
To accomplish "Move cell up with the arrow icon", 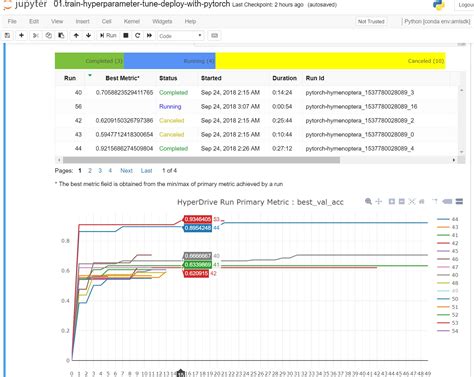I will tap(76, 35).
